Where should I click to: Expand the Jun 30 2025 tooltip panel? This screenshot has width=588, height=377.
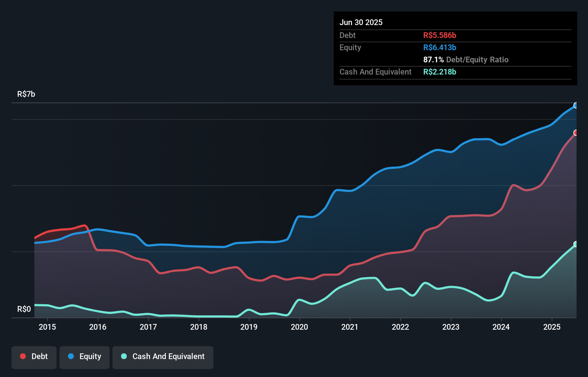361,22
